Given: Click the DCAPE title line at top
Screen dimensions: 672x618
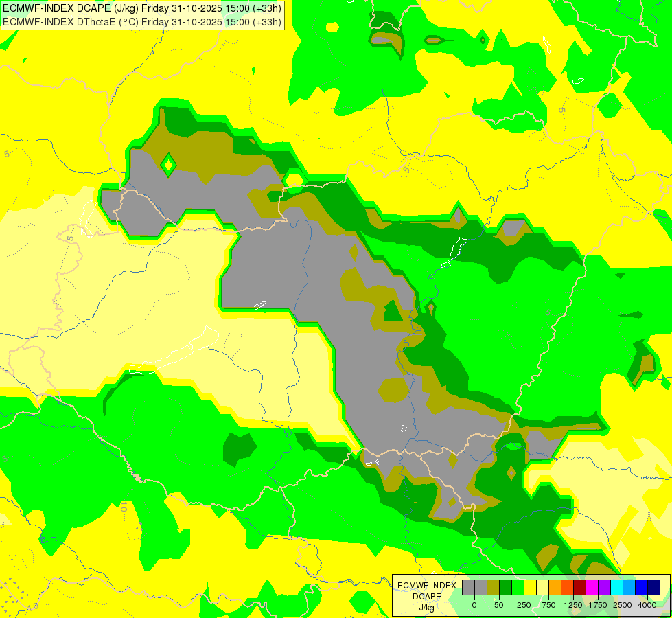Looking at the screenshot, I should [142, 8].
